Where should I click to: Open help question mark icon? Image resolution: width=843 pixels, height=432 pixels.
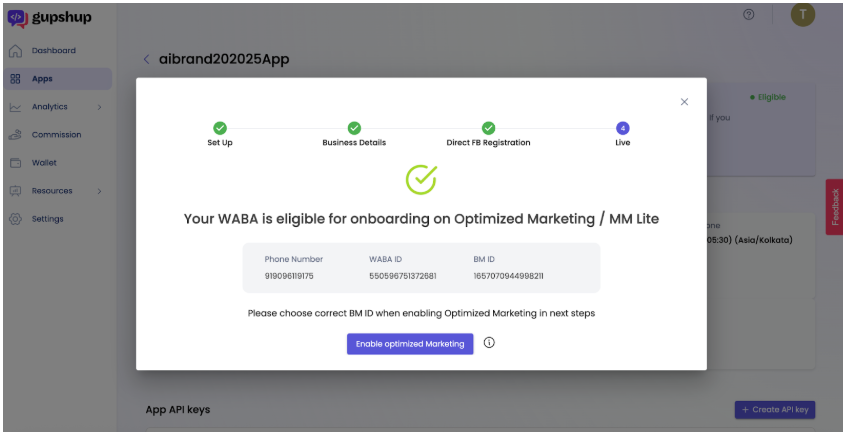pos(748,15)
